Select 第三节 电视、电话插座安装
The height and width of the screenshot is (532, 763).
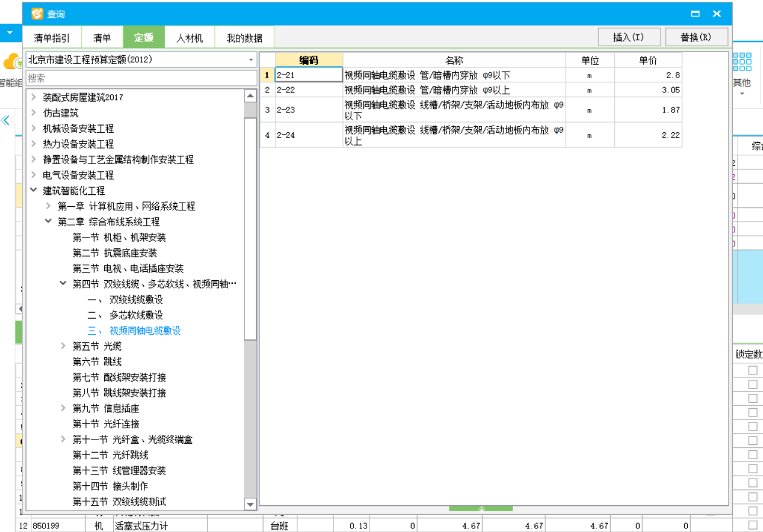[x=128, y=268]
